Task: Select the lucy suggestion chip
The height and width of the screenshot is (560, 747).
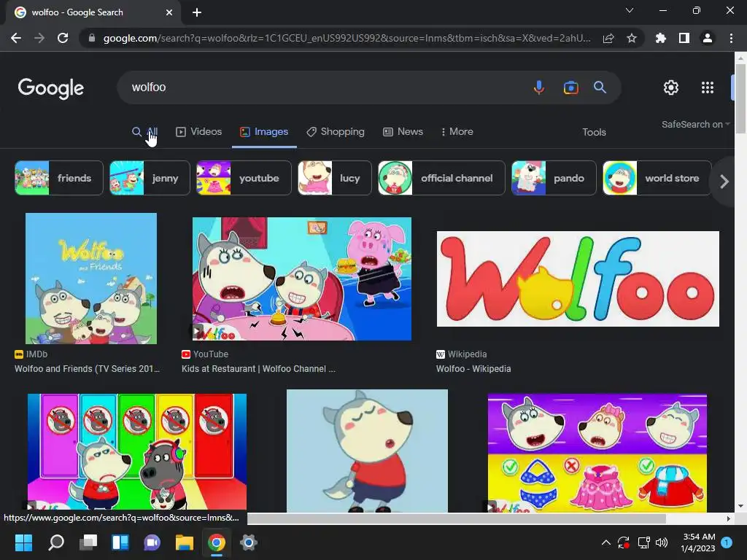Action: [335, 178]
